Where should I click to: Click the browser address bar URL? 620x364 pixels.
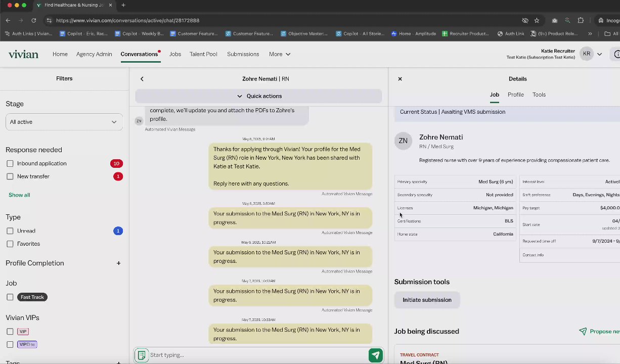click(x=127, y=20)
